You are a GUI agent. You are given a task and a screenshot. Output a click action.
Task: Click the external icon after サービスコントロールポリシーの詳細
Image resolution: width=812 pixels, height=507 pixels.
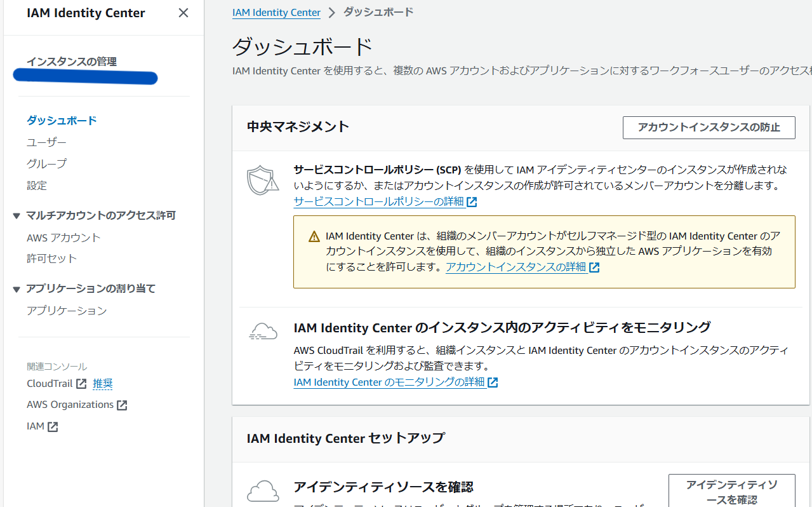pyautogui.click(x=472, y=203)
